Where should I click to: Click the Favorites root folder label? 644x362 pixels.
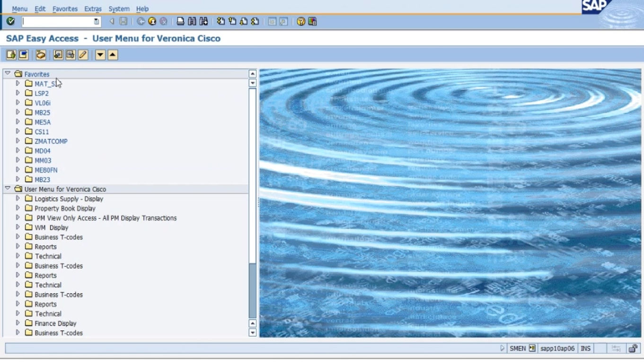pos(37,74)
